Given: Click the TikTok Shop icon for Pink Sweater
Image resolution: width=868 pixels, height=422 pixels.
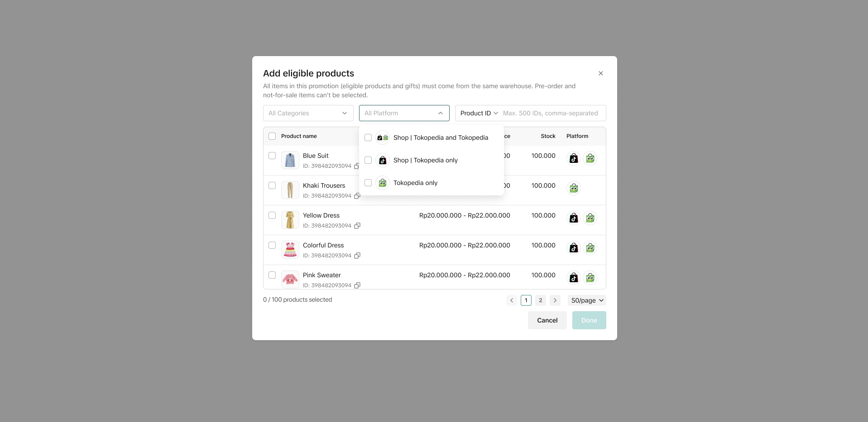Looking at the screenshot, I should (x=574, y=278).
